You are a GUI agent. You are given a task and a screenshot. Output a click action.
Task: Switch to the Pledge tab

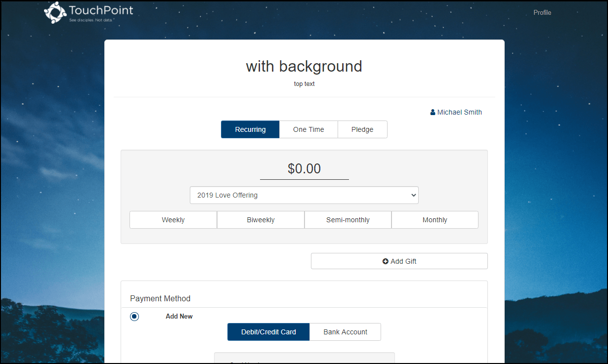362,129
